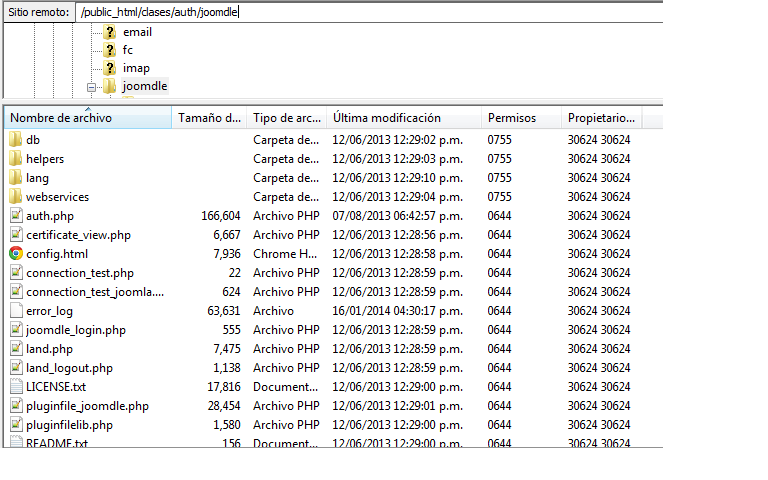768x480 pixels.
Task: Select pluginfile_joomdle.php in the list
Action: [87, 406]
